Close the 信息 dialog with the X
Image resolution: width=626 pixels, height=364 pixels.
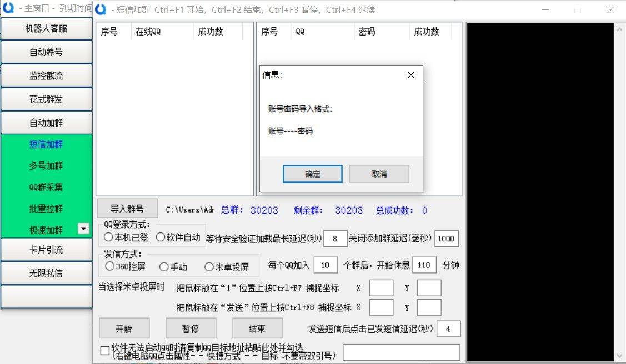click(x=411, y=75)
